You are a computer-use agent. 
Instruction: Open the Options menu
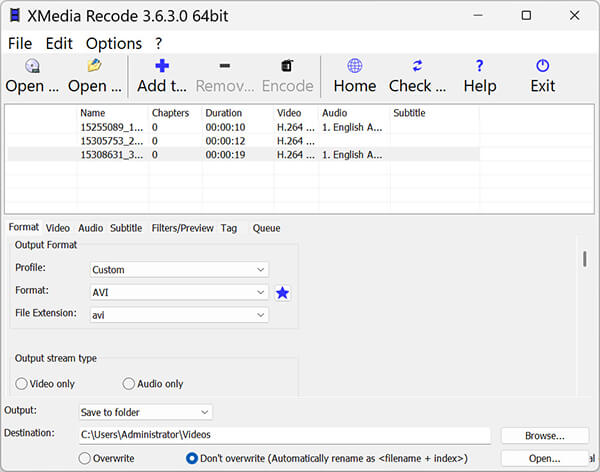click(114, 43)
